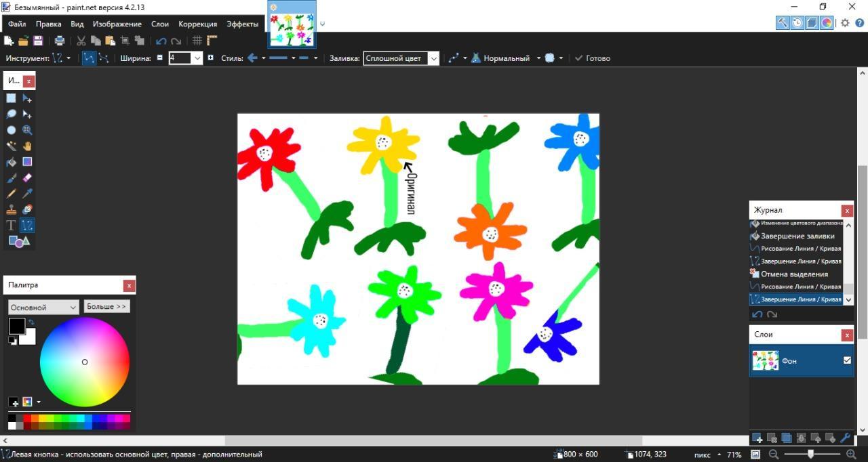Enable spline curve type button
The image size is (868, 462).
[89, 58]
